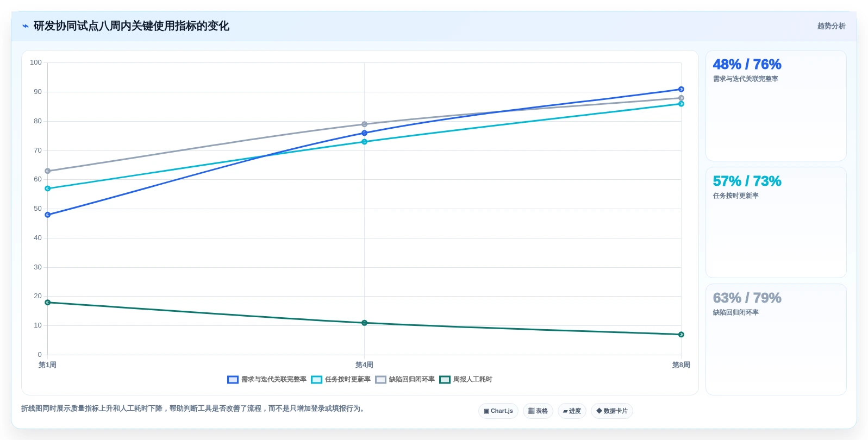Click legend label 需求与迭代关联完整率
This screenshot has width=868, height=440.
click(x=274, y=380)
